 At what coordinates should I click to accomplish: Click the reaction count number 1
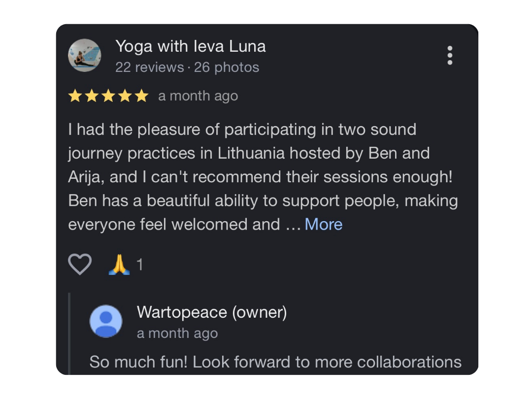tap(140, 265)
